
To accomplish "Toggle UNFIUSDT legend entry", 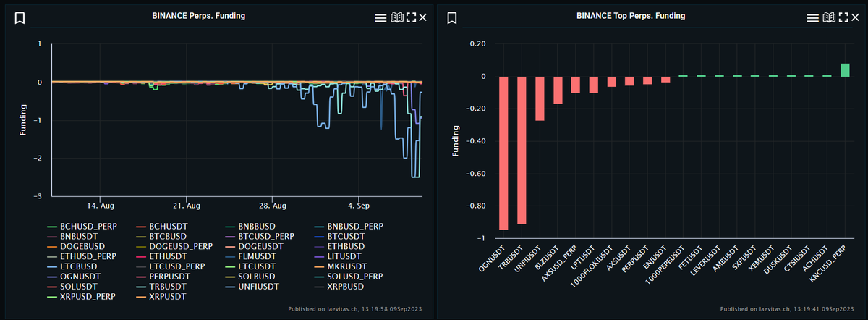I will click(x=252, y=287).
